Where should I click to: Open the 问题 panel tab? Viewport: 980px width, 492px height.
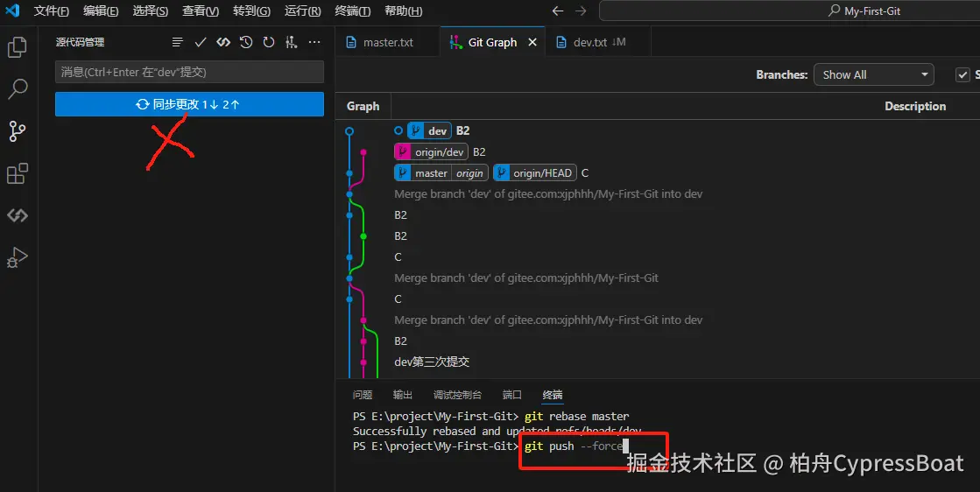363,395
